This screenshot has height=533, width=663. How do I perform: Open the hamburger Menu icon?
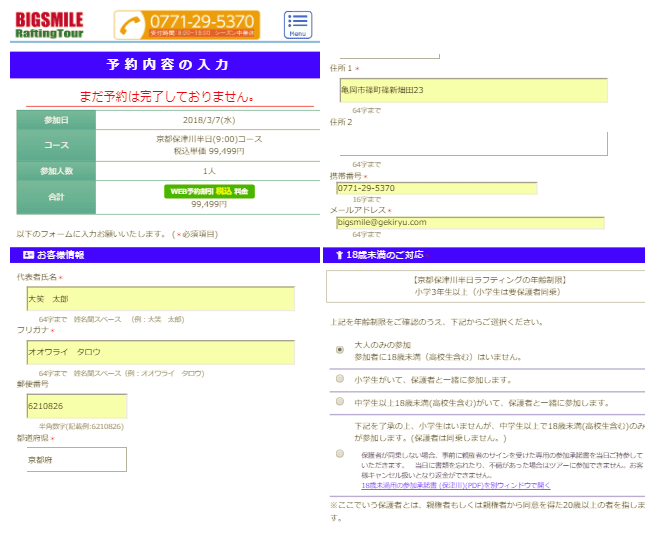[x=297, y=24]
